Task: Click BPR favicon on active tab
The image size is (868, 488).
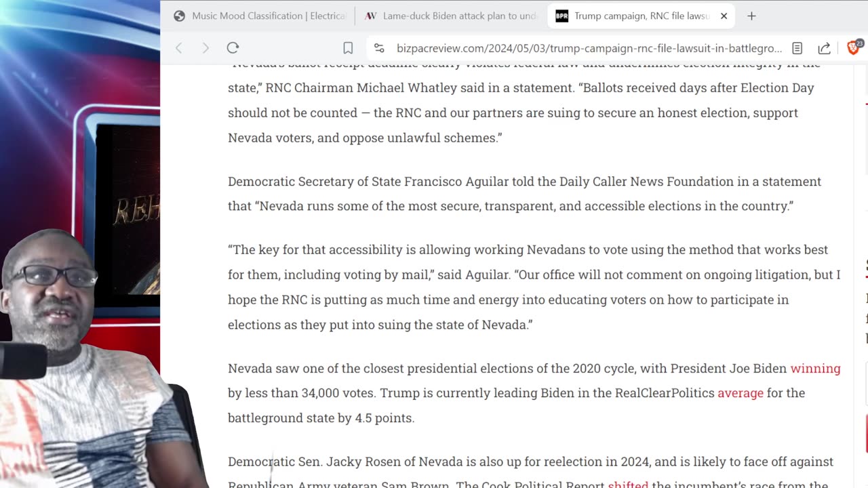Action: (561, 16)
